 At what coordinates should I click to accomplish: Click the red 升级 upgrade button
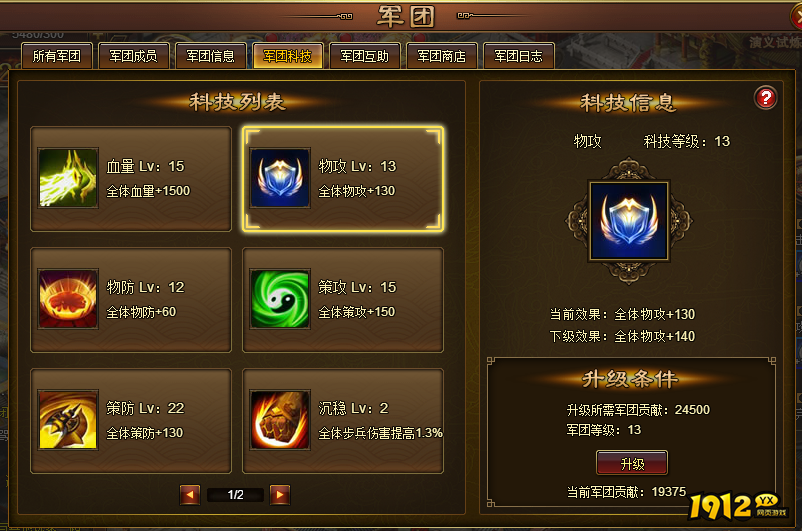tap(632, 463)
